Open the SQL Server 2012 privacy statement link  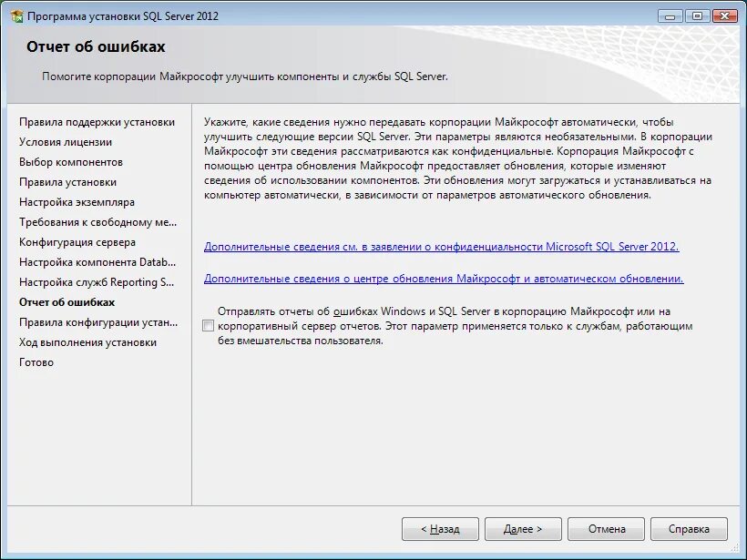click(441, 247)
